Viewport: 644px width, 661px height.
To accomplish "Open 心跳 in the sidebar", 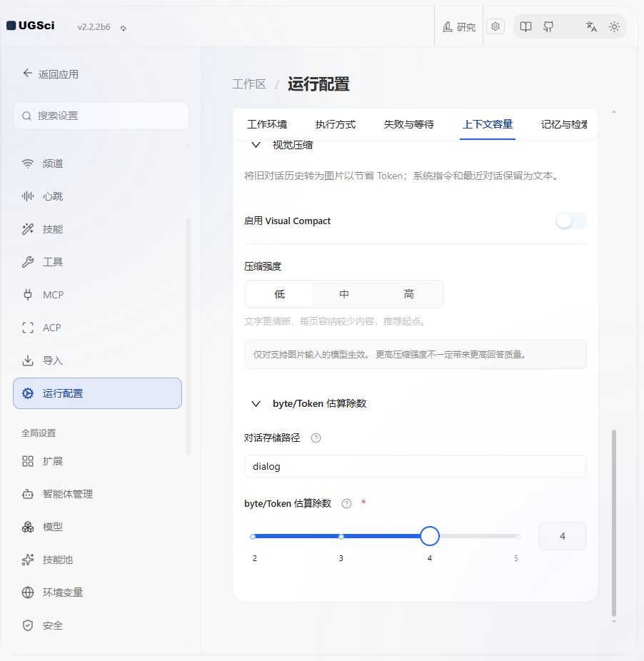I will (97, 196).
